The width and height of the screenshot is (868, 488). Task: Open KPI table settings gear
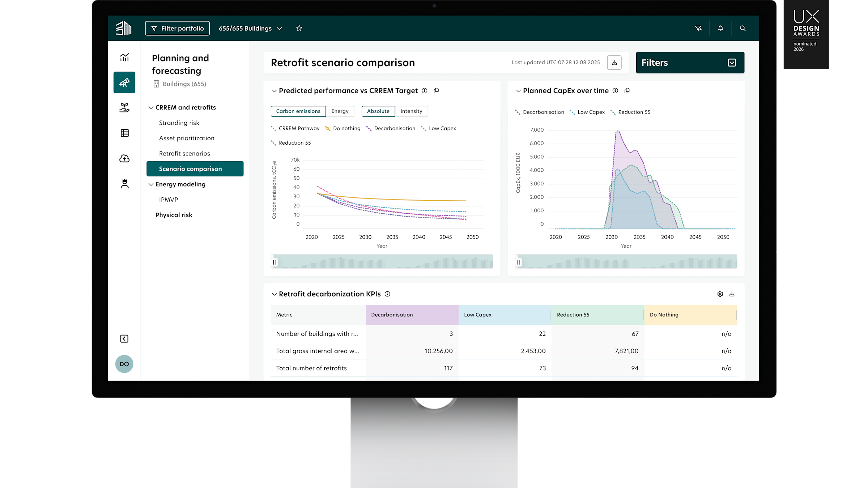coord(720,294)
